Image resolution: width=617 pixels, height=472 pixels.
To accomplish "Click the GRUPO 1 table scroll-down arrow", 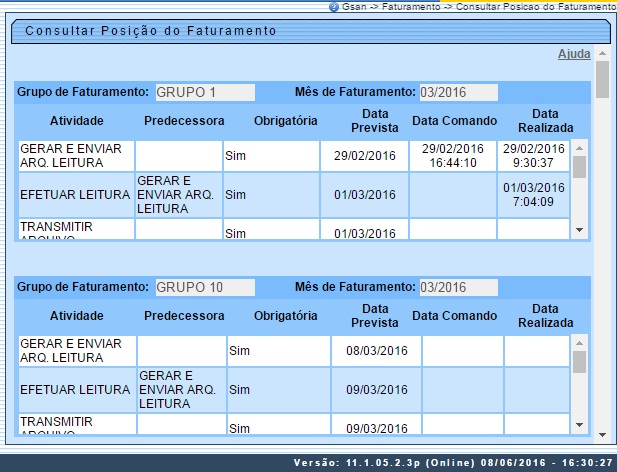I will (x=579, y=230).
